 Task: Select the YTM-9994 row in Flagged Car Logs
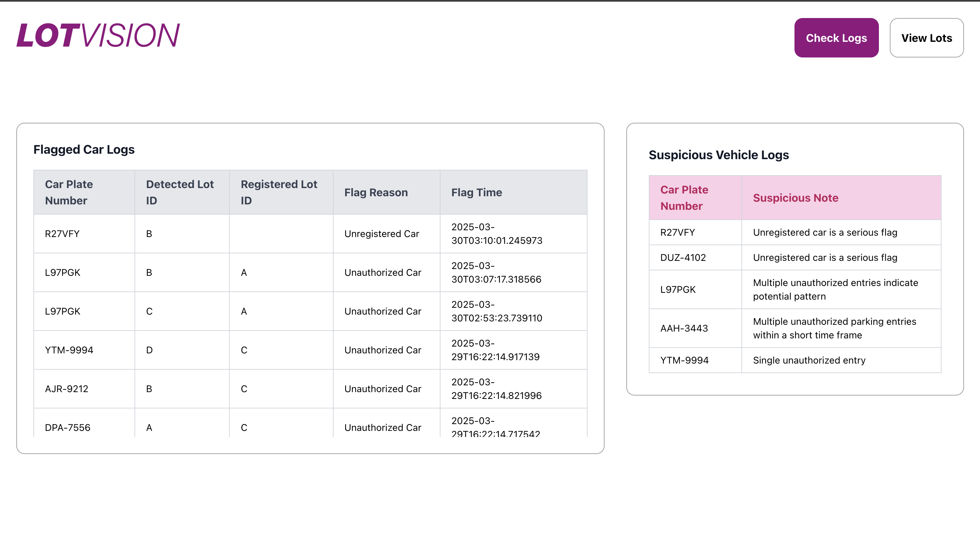pyautogui.click(x=69, y=350)
